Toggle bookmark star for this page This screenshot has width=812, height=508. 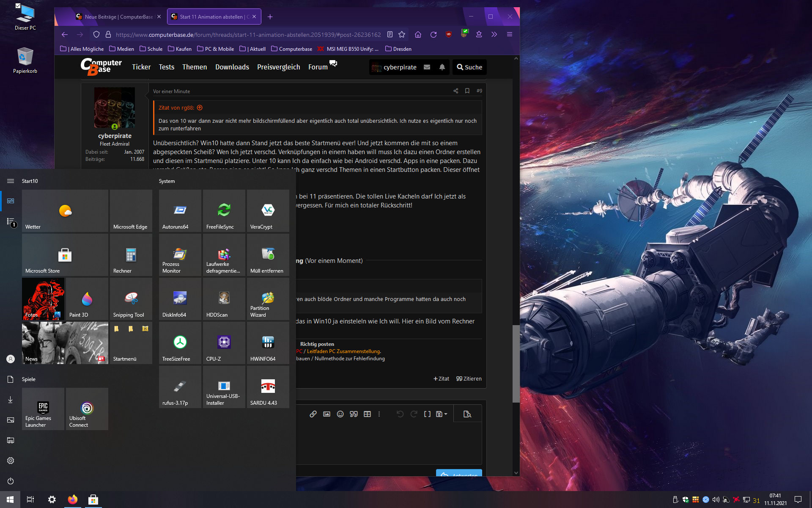402,35
